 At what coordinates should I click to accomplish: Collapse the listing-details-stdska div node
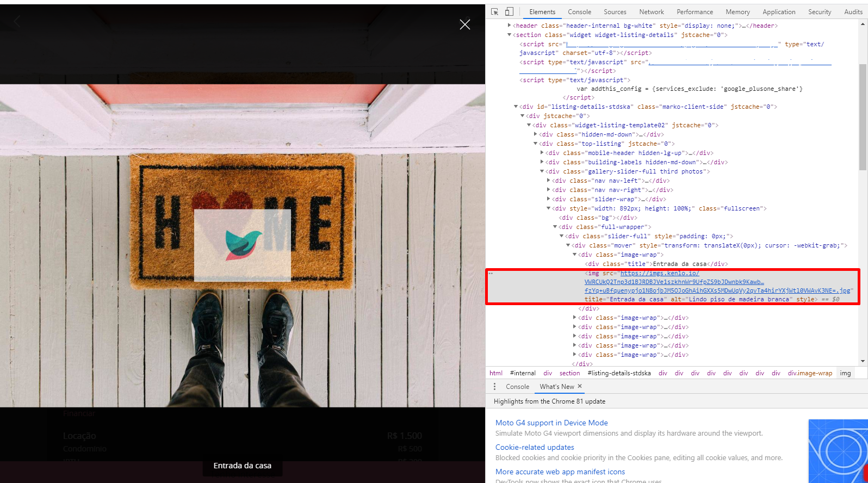point(516,107)
